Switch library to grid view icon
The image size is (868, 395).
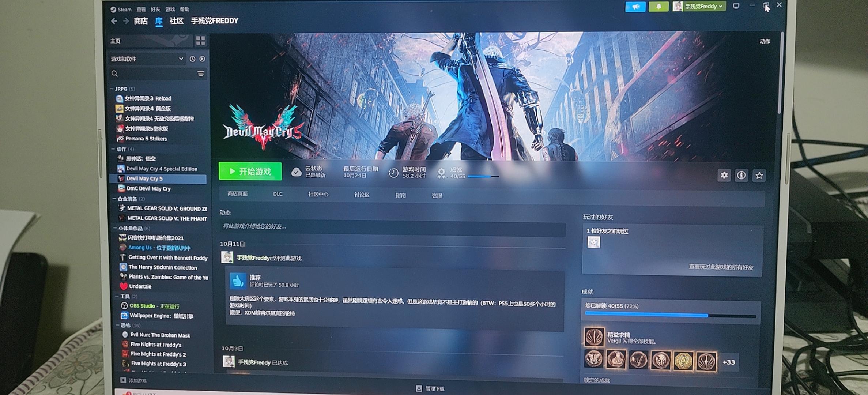(x=200, y=41)
